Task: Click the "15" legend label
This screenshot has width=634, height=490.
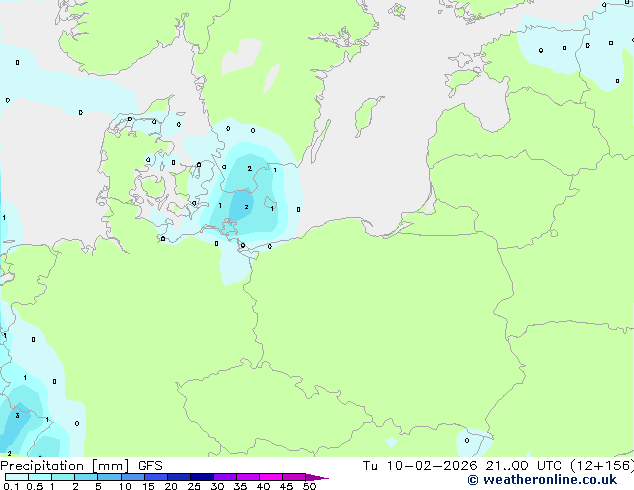Action: pos(148,486)
